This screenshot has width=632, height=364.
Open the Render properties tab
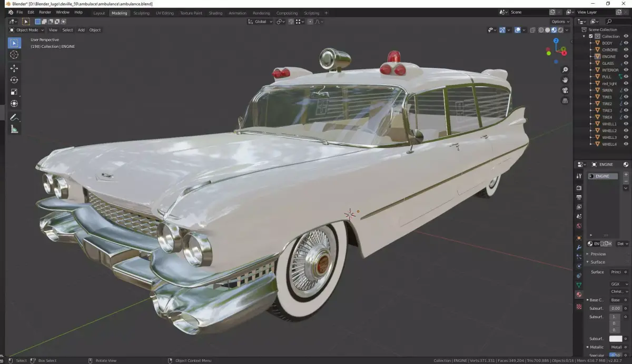579,188
